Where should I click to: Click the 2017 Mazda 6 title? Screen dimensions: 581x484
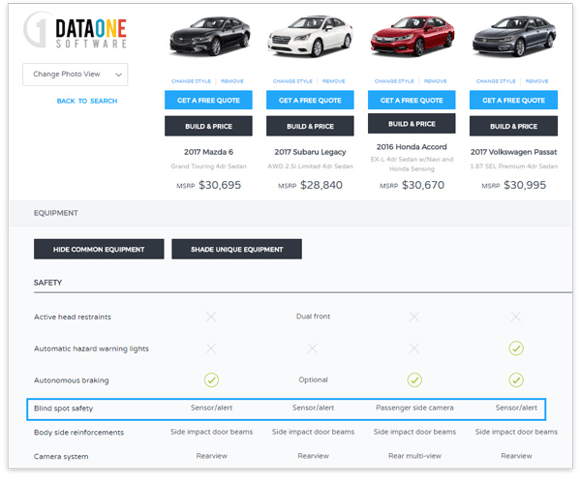point(209,152)
